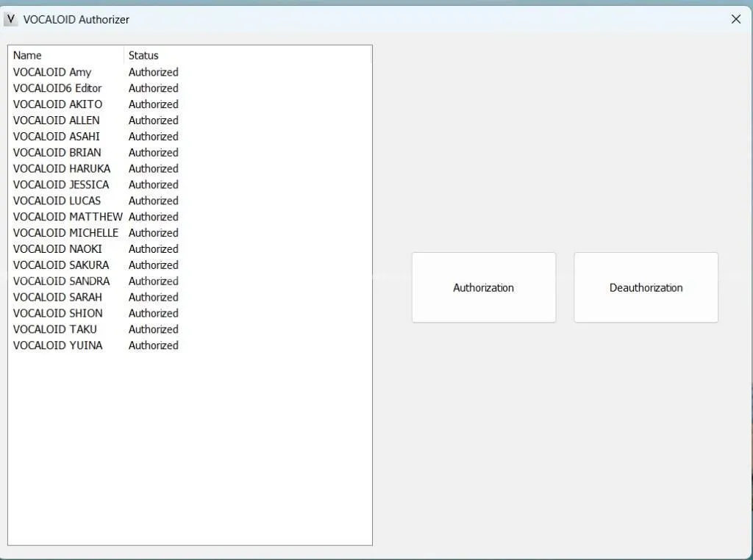Click the VOCALOID Authorizer title bar icon
Viewport: 753px width, 560px height.
click(x=10, y=19)
